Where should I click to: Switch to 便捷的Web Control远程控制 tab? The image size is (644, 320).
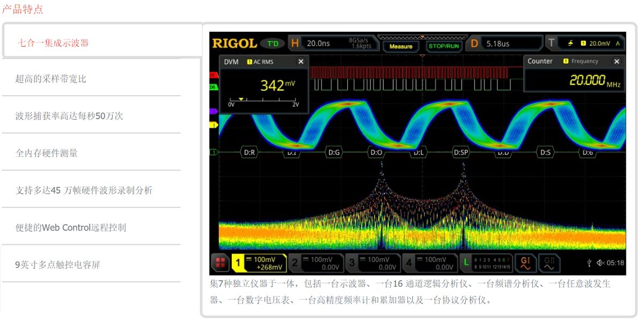coord(70,227)
